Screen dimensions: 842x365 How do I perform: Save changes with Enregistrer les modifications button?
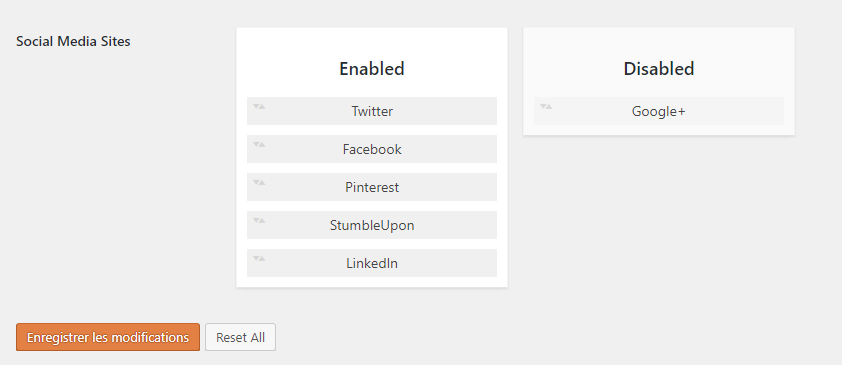[x=108, y=337]
